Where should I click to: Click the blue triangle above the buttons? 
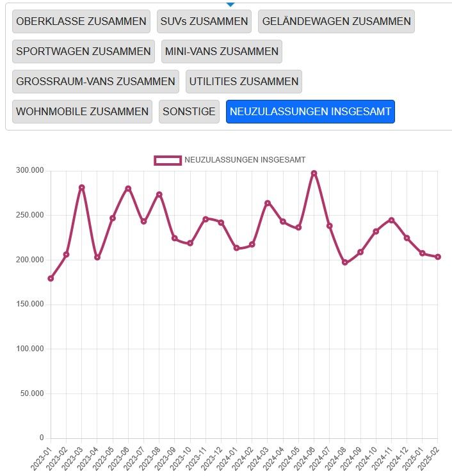click(230, 4)
